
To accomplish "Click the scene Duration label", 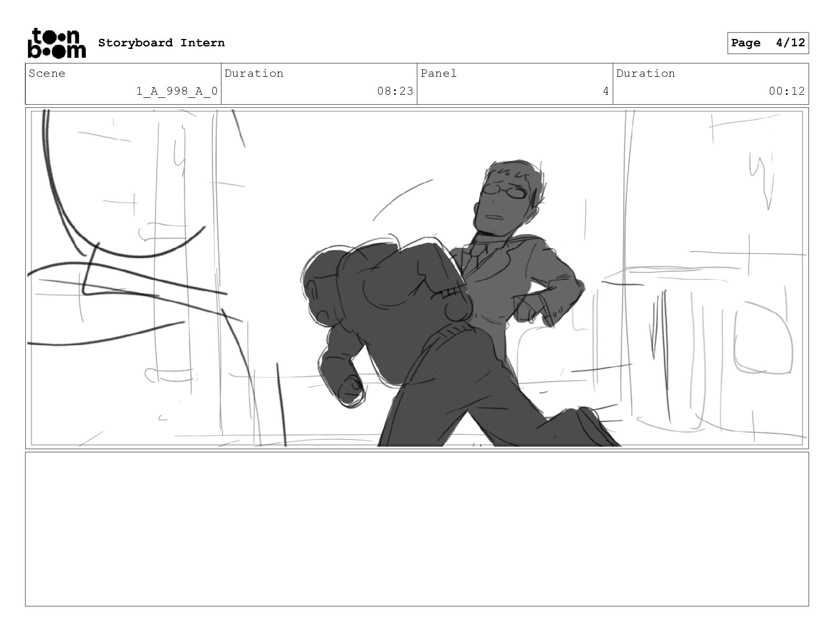I will (x=254, y=74).
